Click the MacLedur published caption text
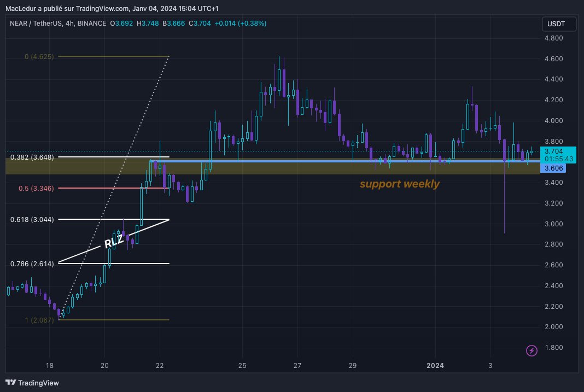 (112, 8)
